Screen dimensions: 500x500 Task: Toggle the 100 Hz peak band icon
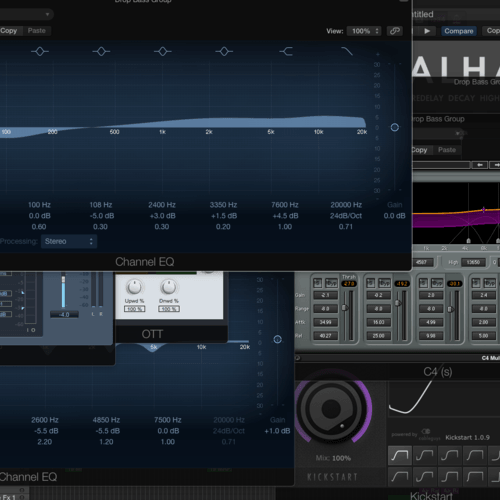coord(40,51)
